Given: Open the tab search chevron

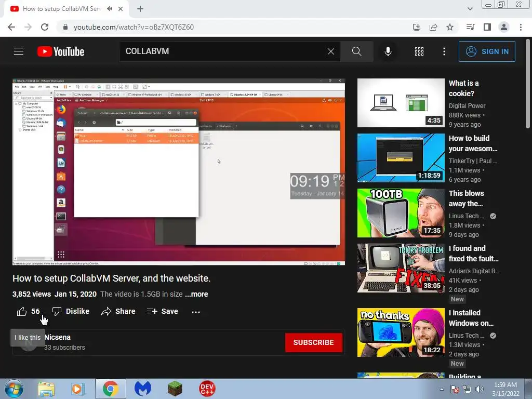Looking at the screenshot, I should tap(470, 9).
